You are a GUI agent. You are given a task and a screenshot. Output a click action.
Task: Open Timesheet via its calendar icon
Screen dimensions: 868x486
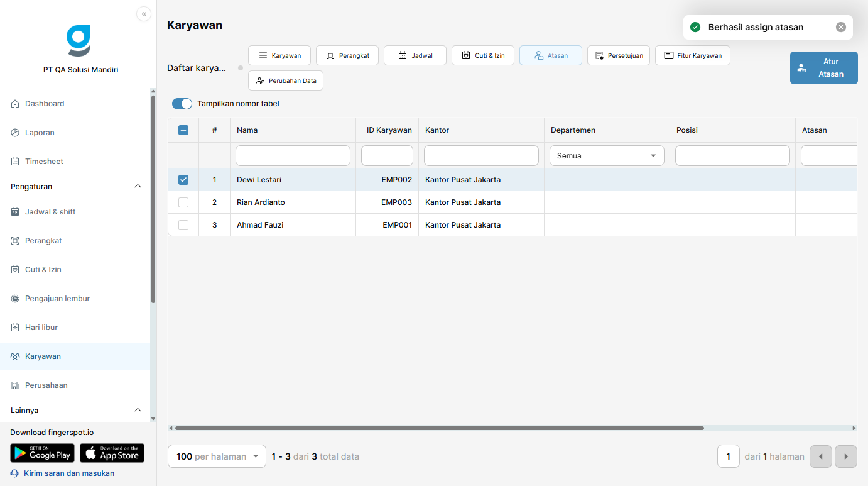pyautogui.click(x=15, y=162)
